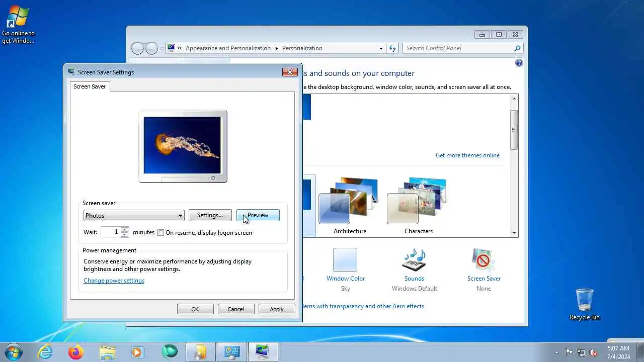Image resolution: width=644 pixels, height=362 pixels.
Task: Click the network tray icon
Action: click(x=581, y=352)
